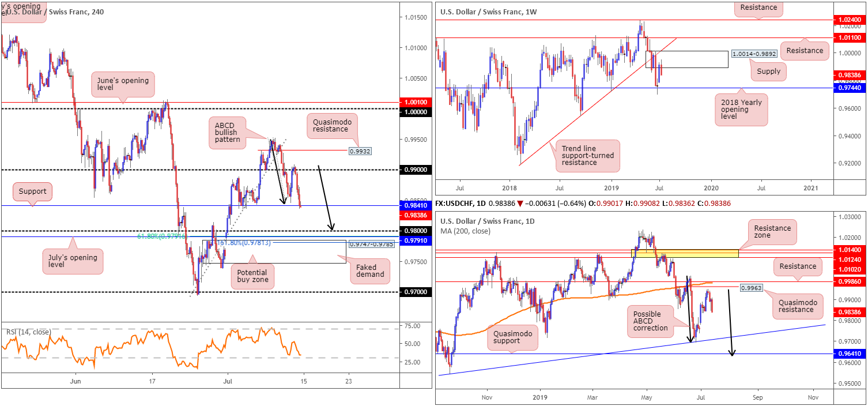Select the "MA (200, close)" indicator label
This screenshot has width=868, height=406.
[x=466, y=231]
